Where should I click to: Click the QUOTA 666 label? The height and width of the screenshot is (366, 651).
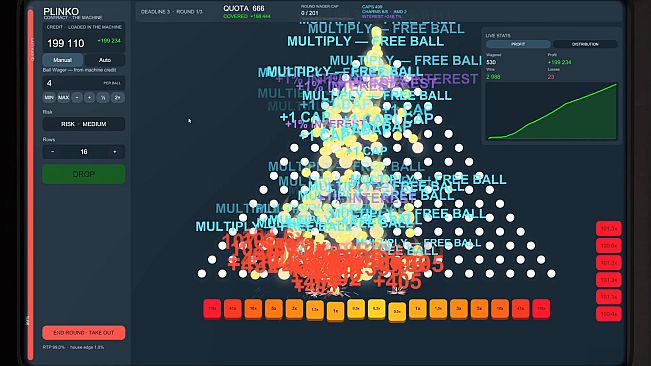[x=244, y=8]
